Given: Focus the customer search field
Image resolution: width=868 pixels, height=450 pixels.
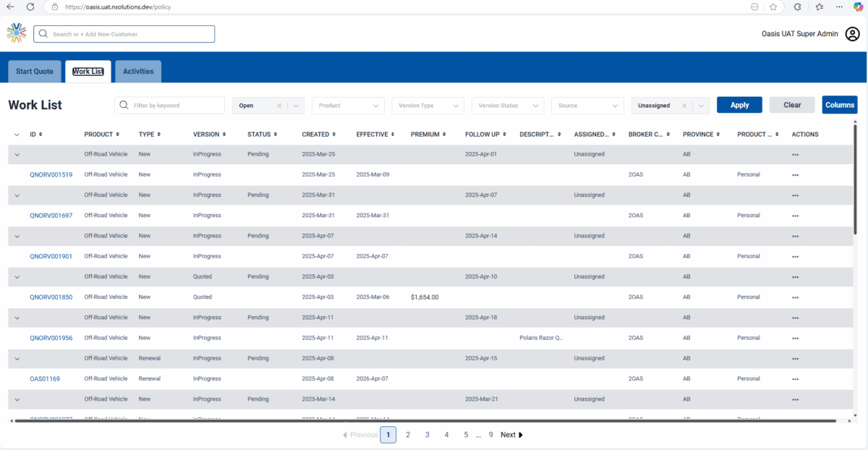Looking at the screenshot, I should click(x=124, y=34).
